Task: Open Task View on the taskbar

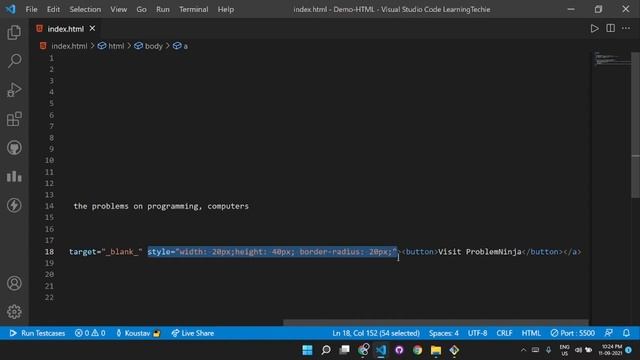Action: [x=344, y=350]
